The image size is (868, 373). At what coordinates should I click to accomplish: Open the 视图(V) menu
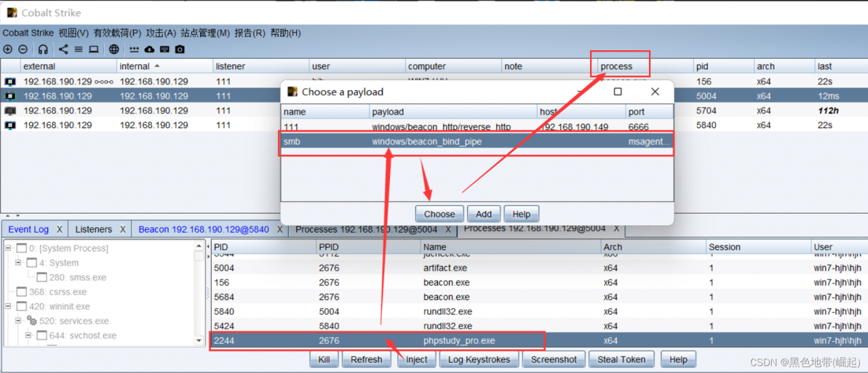[74, 33]
